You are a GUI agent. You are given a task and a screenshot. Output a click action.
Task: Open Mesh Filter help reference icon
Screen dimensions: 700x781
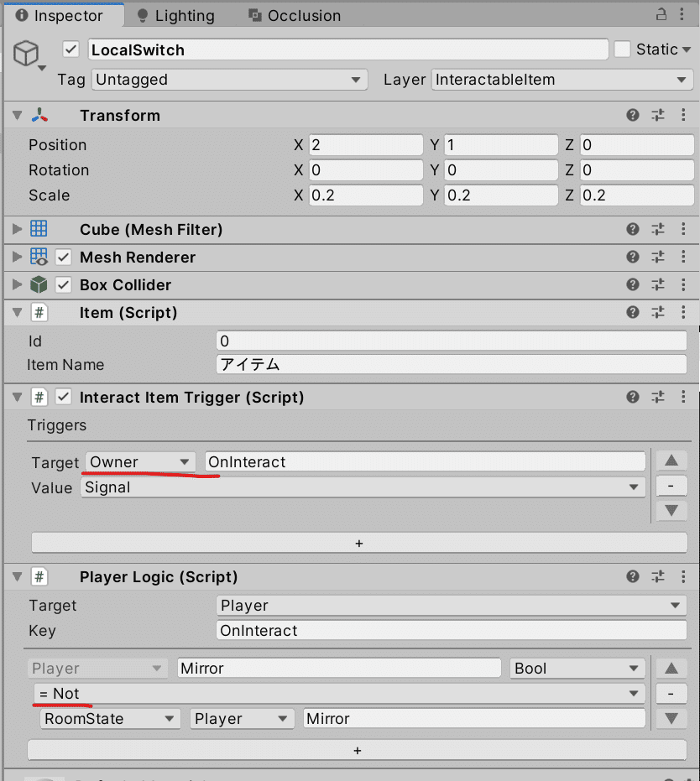coord(633,229)
